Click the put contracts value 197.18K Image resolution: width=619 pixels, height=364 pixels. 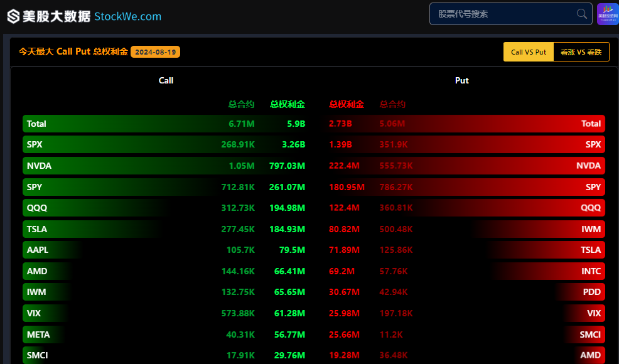pyautogui.click(x=396, y=313)
